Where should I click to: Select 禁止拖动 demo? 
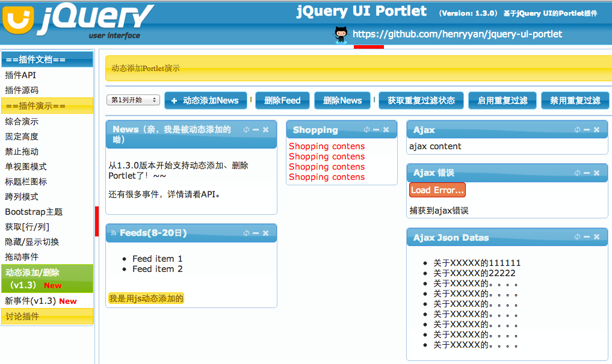(22, 152)
